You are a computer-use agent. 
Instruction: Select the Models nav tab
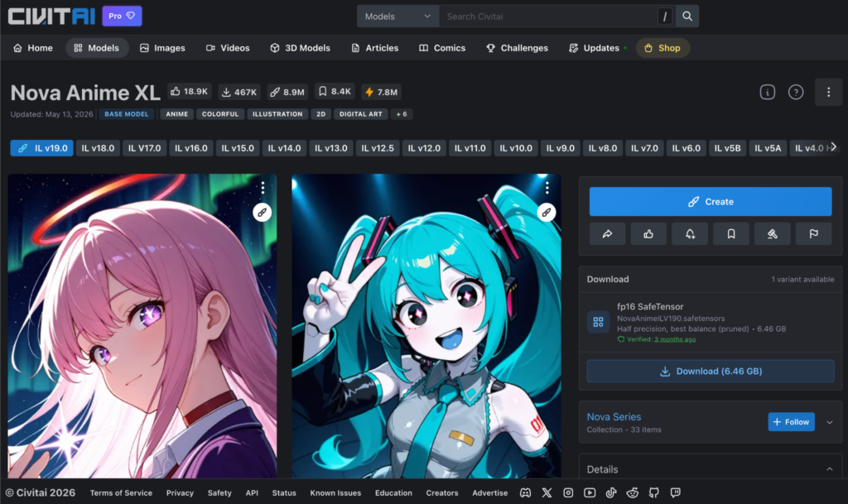[x=97, y=48]
